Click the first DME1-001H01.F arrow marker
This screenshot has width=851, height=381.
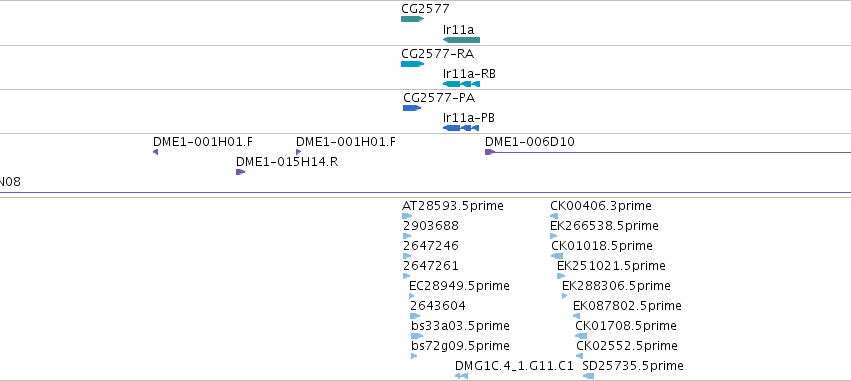156,152
